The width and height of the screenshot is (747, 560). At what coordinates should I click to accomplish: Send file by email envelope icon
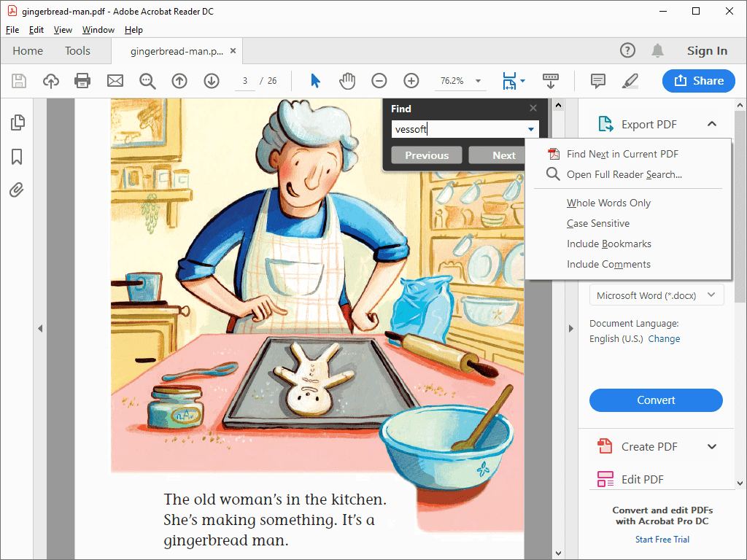coord(115,81)
